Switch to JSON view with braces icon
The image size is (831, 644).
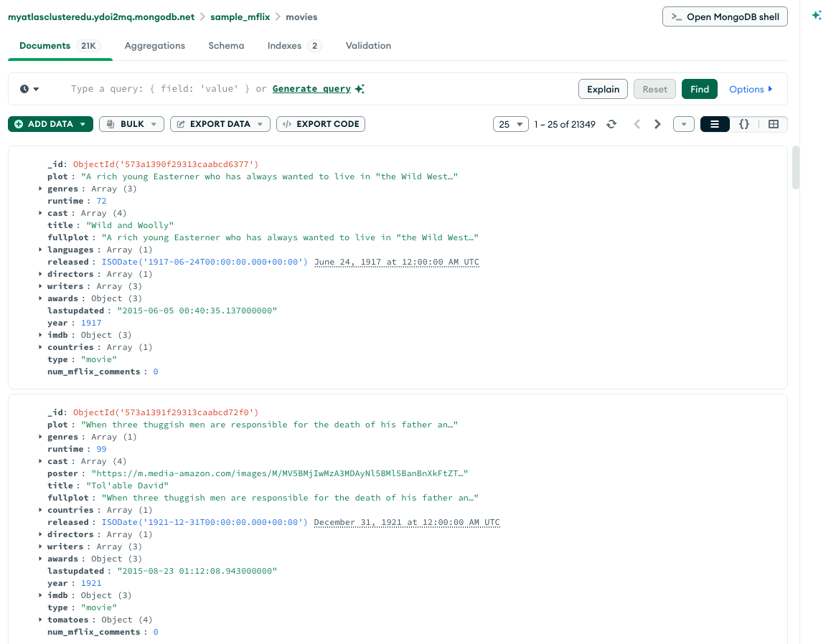[x=744, y=124]
